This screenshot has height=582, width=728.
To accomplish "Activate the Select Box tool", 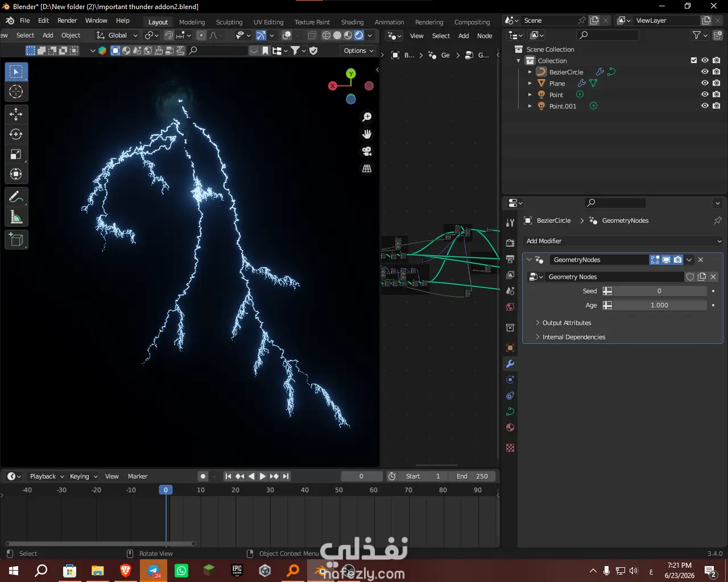I will point(16,72).
